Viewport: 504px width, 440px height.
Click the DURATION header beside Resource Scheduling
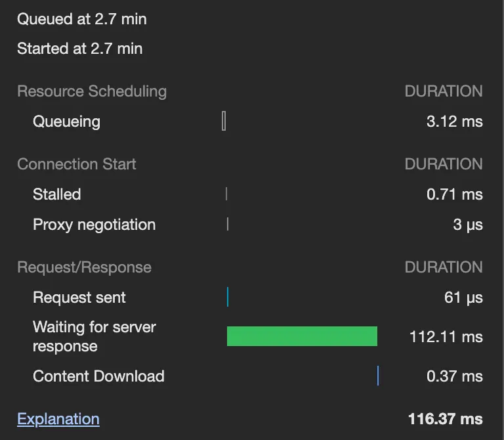444,91
